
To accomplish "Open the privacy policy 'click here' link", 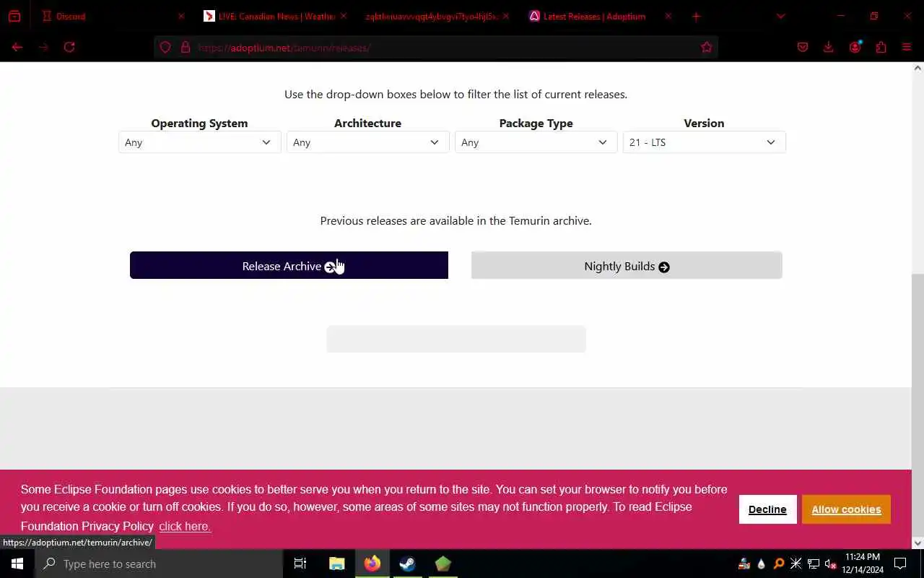I will point(185,526).
